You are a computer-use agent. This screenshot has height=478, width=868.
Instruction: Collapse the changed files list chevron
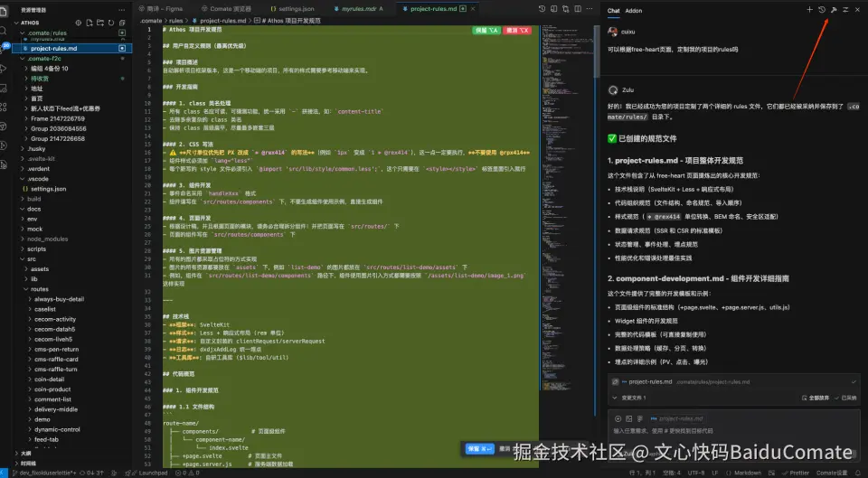point(615,398)
